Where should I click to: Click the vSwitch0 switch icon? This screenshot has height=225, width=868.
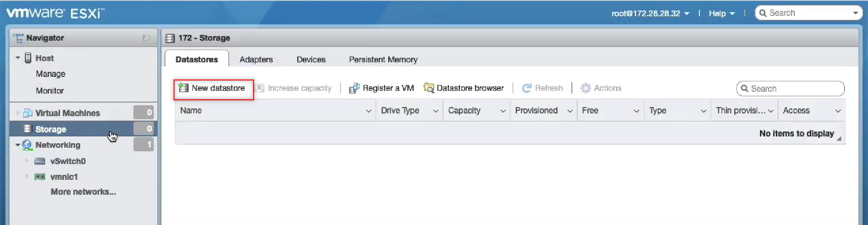(x=40, y=161)
